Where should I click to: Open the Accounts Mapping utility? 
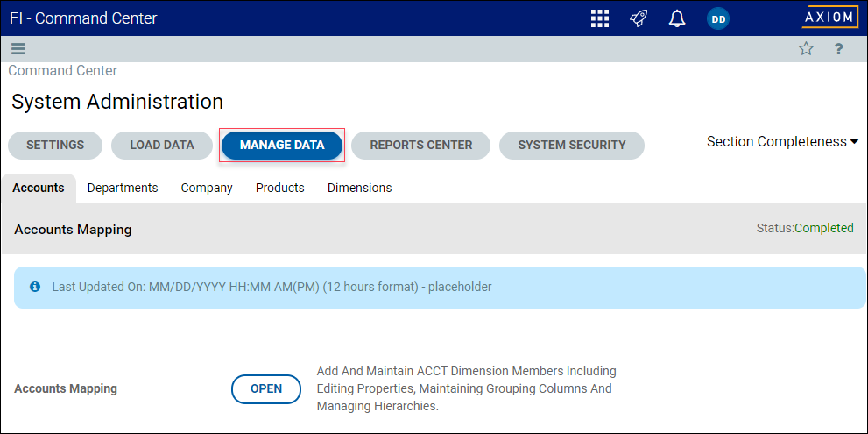click(266, 388)
